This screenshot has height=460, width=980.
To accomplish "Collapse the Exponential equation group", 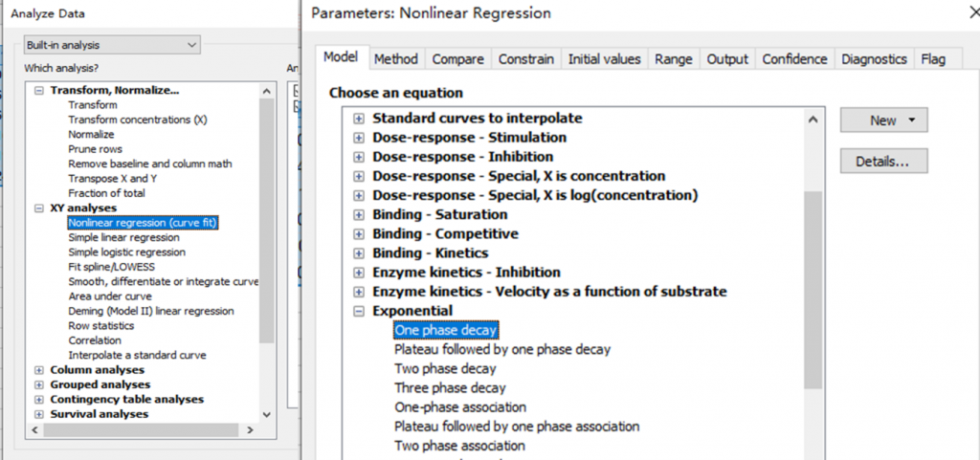I will click(359, 311).
